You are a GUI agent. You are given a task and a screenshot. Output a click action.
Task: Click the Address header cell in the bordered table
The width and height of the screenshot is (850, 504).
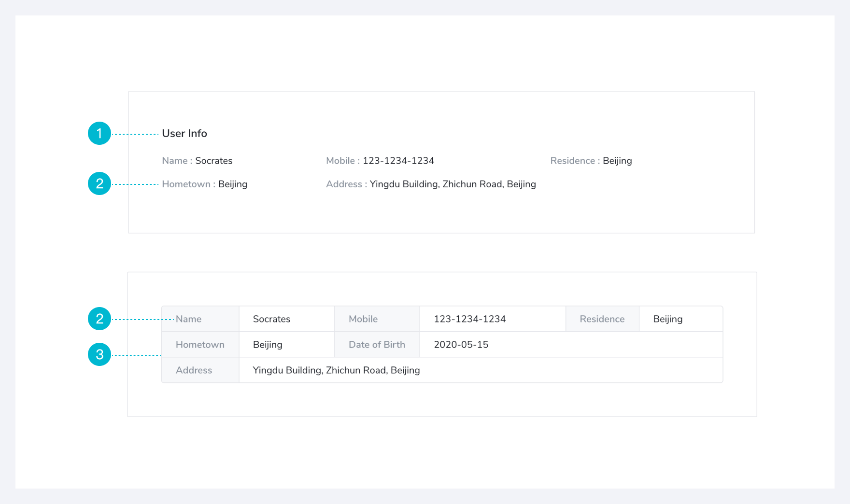click(200, 370)
